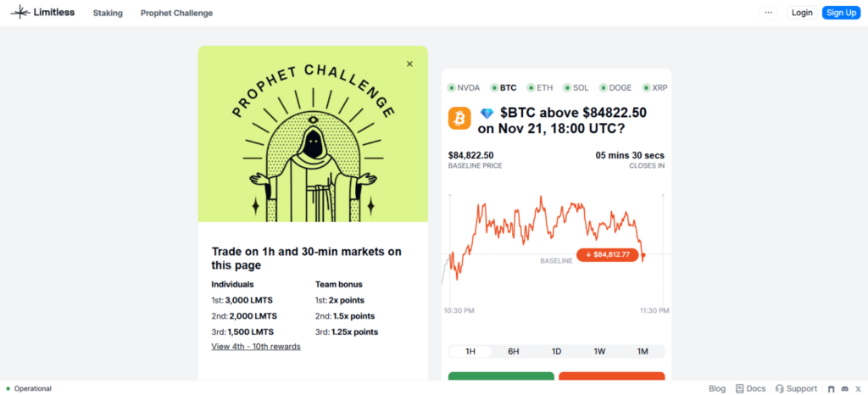Open the three-dot more options menu

click(768, 13)
